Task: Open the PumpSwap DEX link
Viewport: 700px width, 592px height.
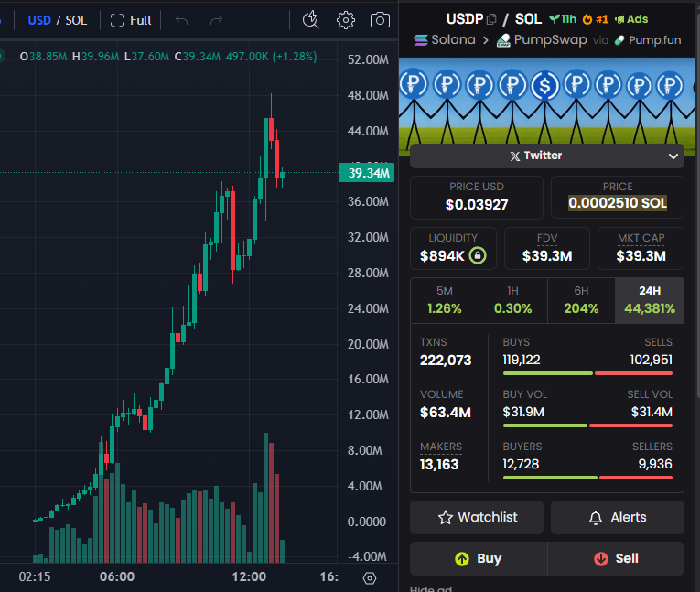Action: 542,39
